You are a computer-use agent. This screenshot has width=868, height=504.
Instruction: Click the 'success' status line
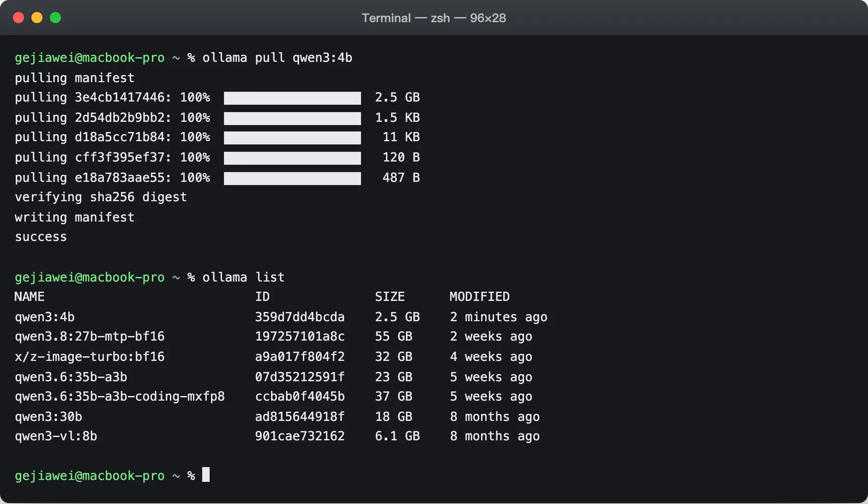coord(41,237)
